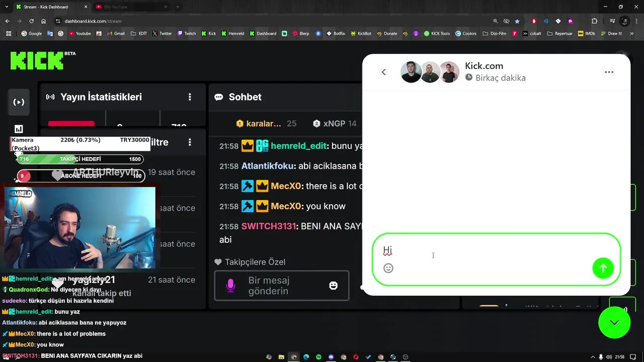Bookmark this page with the star icon
This screenshot has width=644, height=362.
coord(517,21)
